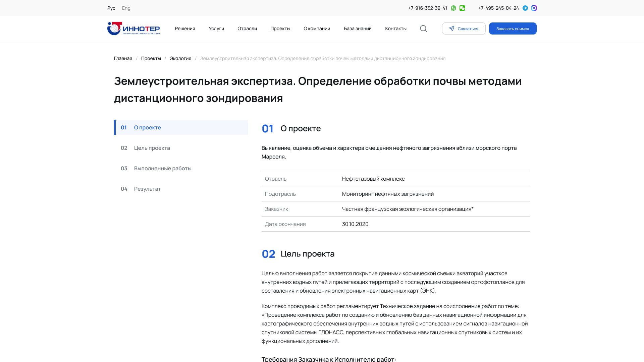
Task: Click the Требования Заказчика к Исполнителю работ heading
Action: point(329,359)
